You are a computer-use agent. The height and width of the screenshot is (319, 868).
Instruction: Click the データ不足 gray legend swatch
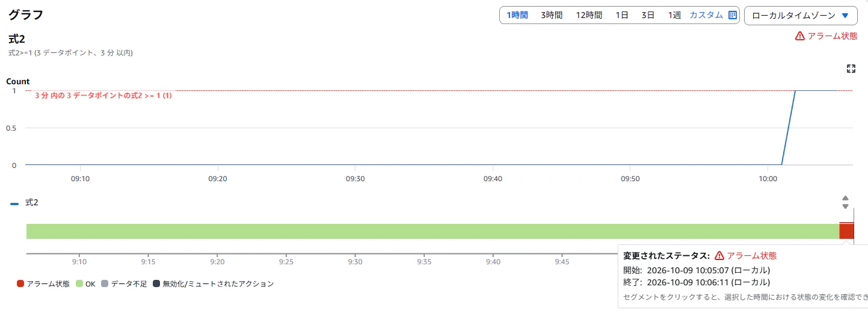click(105, 283)
